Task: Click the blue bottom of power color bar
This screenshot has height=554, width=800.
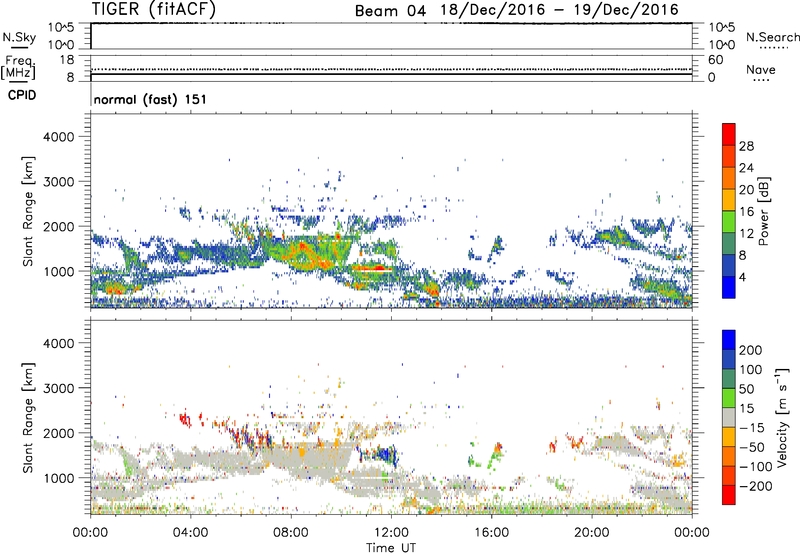Action: [729, 287]
